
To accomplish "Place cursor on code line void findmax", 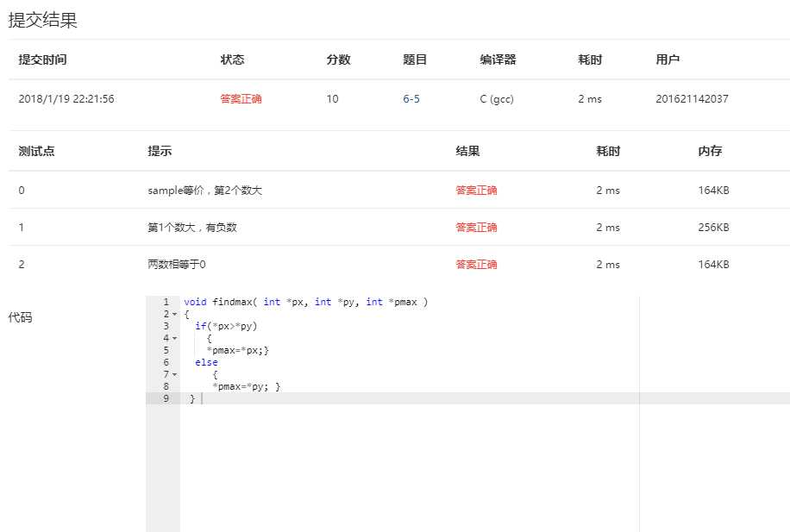I will (306, 303).
